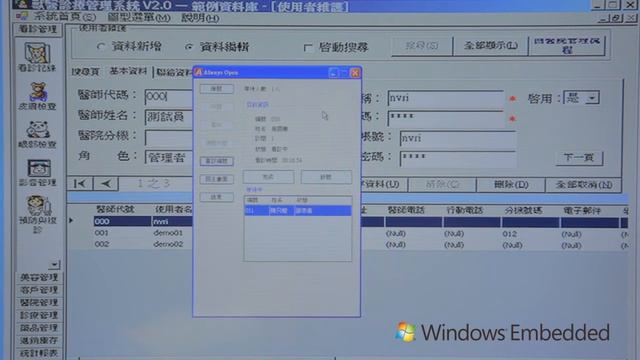This screenshot has height=360, width=640.
Task: Click the 全部取消(N) button
Action: pyautogui.click(x=583, y=185)
